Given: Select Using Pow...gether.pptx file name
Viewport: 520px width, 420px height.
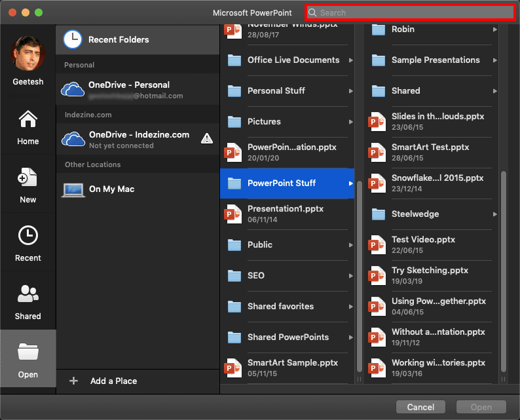Looking at the screenshot, I should [x=438, y=301].
